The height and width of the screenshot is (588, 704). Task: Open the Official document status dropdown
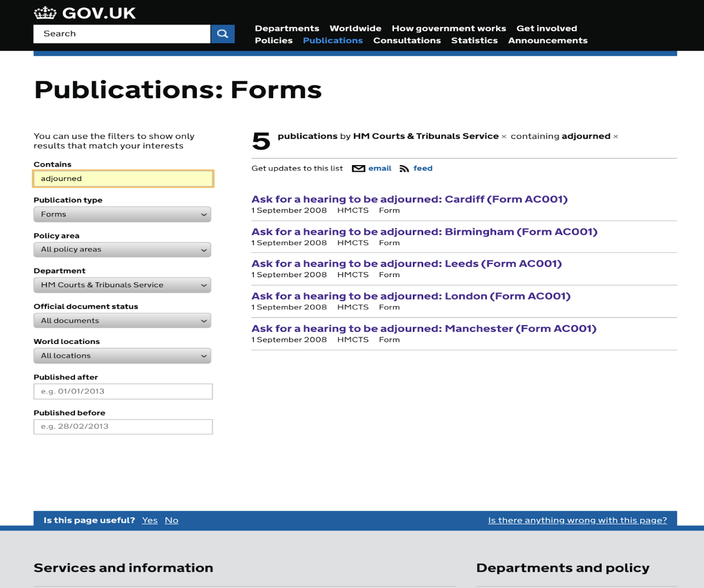pyautogui.click(x=122, y=320)
